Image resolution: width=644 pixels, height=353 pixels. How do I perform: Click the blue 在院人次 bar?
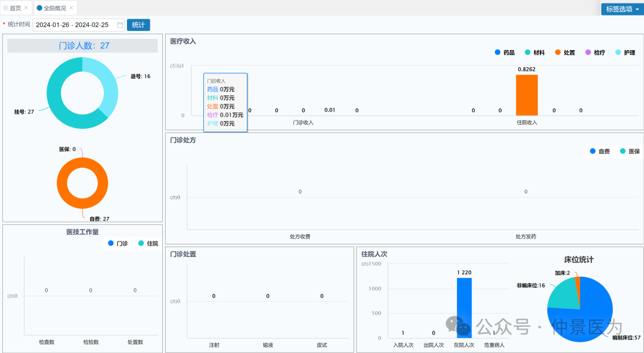point(464,308)
